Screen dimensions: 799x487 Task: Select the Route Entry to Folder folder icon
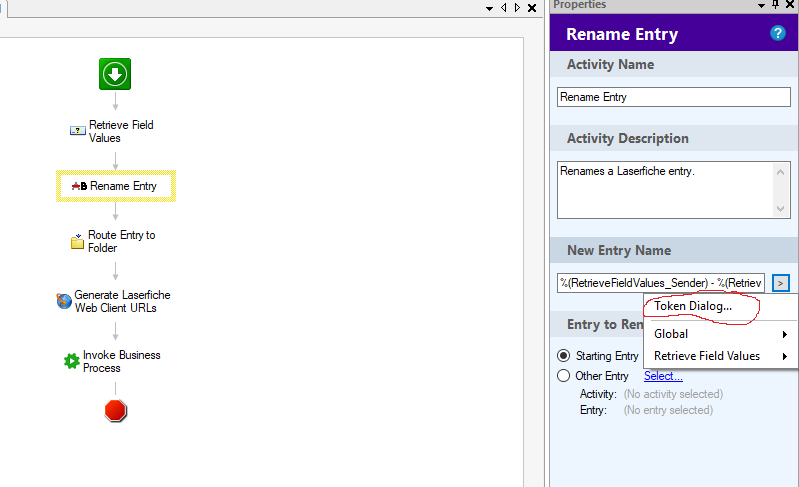(77, 241)
